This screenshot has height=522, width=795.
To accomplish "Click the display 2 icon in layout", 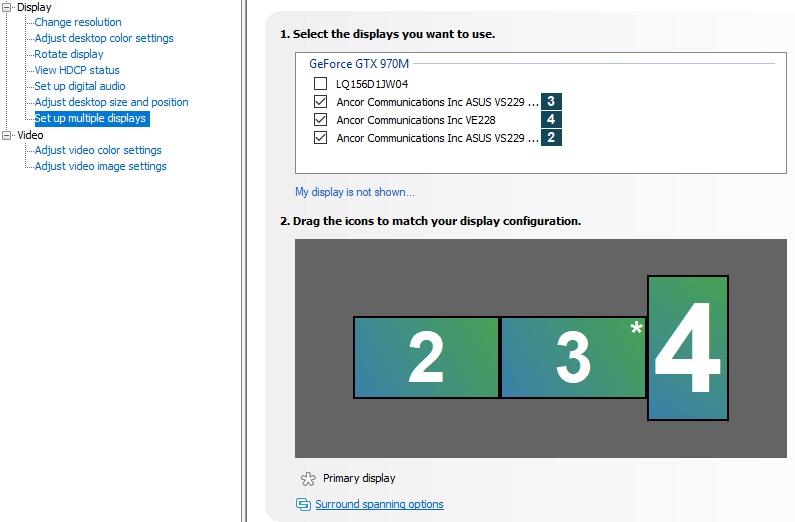I will (426, 357).
